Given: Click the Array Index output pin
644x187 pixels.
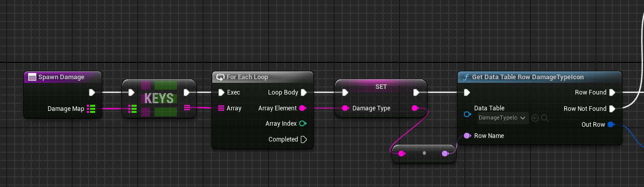Looking at the screenshot, I should [x=302, y=124].
